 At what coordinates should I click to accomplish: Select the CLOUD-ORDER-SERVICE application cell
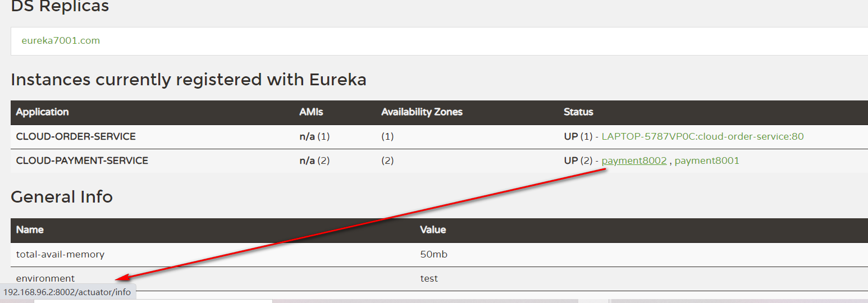[76, 136]
